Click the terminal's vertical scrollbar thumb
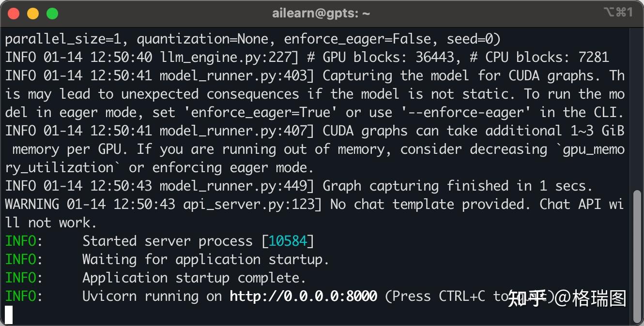Image resolution: width=644 pixels, height=326 pixels. (x=637, y=256)
